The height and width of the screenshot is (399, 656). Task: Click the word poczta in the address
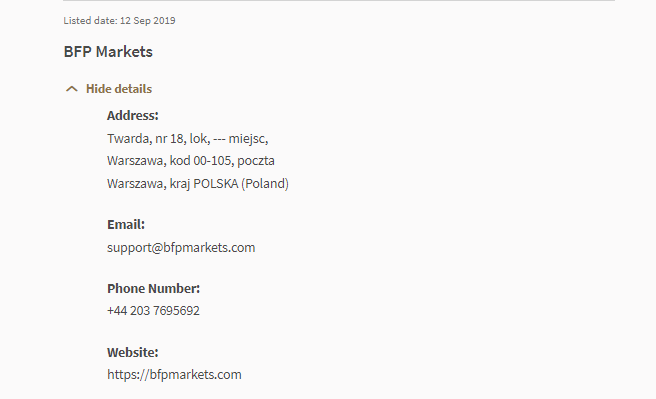pyautogui.click(x=256, y=161)
